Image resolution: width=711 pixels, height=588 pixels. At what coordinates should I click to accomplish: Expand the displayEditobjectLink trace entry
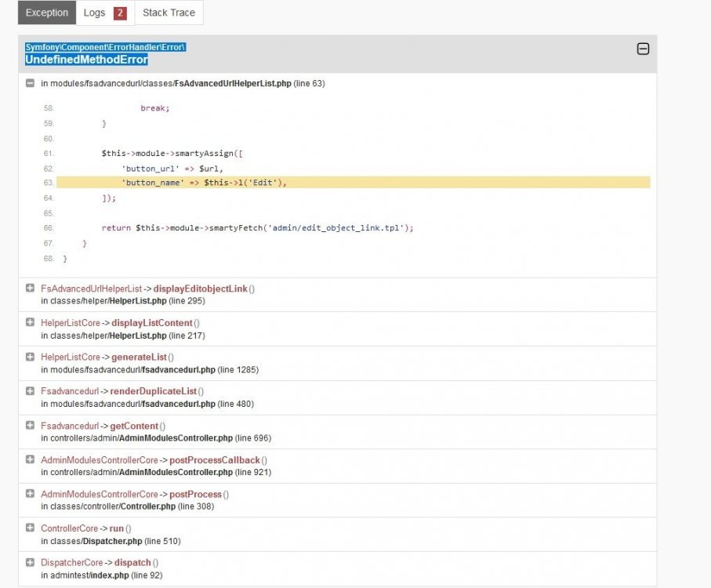[x=30, y=289]
